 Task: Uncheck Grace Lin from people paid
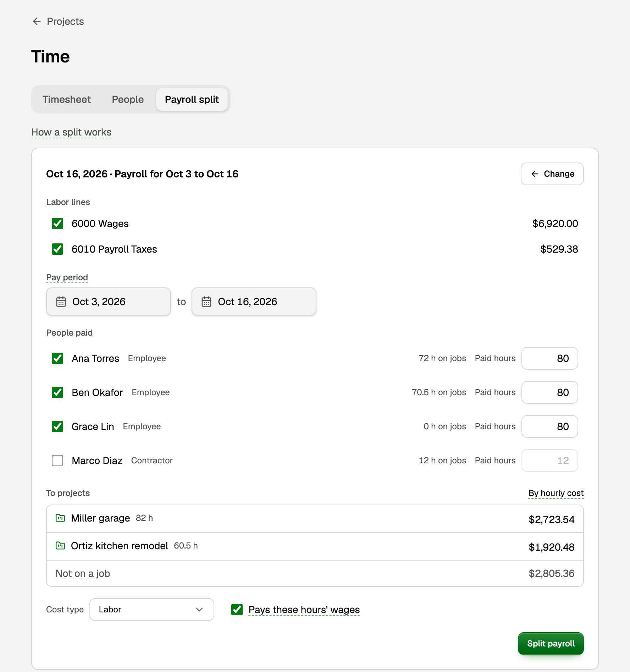[x=57, y=426]
